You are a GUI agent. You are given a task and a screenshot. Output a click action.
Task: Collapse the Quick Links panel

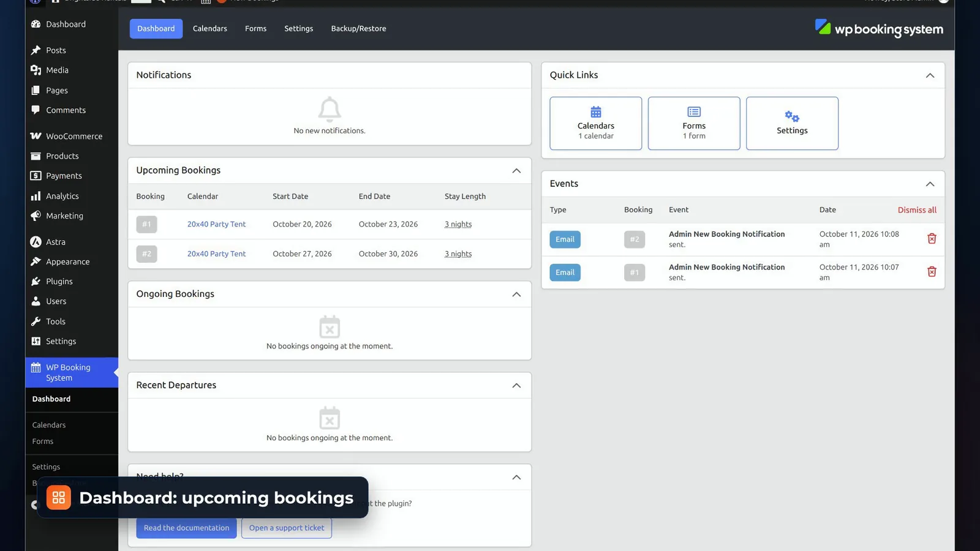pyautogui.click(x=930, y=75)
